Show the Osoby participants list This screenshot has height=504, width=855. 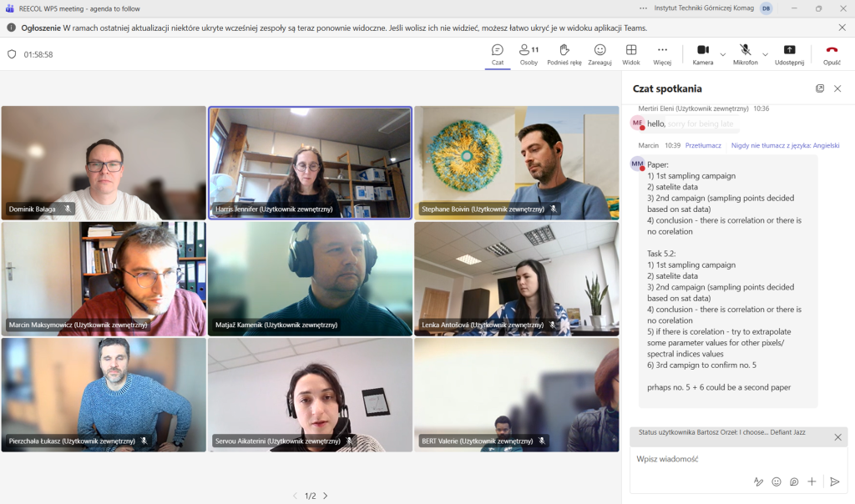pos(529,54)
